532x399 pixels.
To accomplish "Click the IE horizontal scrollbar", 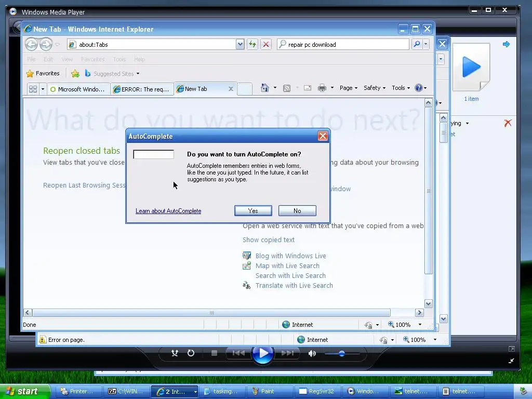I will pos(211,312).
